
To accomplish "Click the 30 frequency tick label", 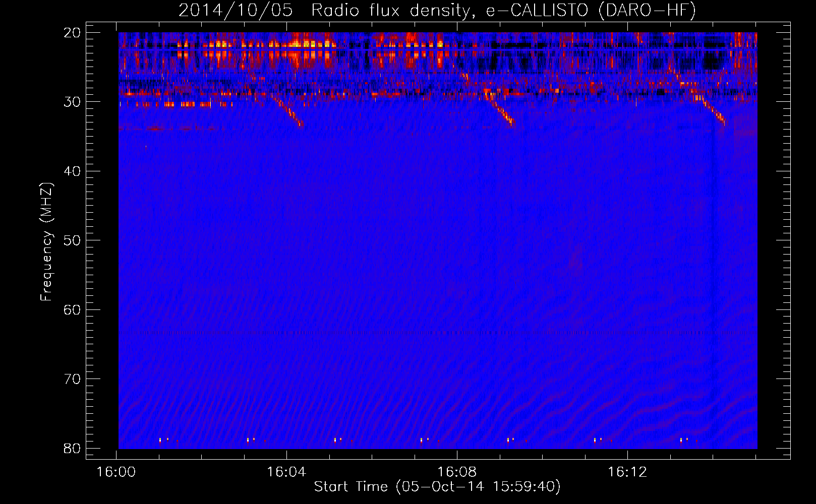I will pos(73,102).
